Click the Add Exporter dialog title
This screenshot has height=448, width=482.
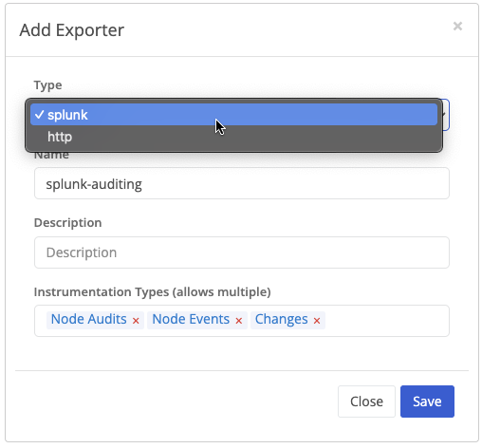pos(72,30)
